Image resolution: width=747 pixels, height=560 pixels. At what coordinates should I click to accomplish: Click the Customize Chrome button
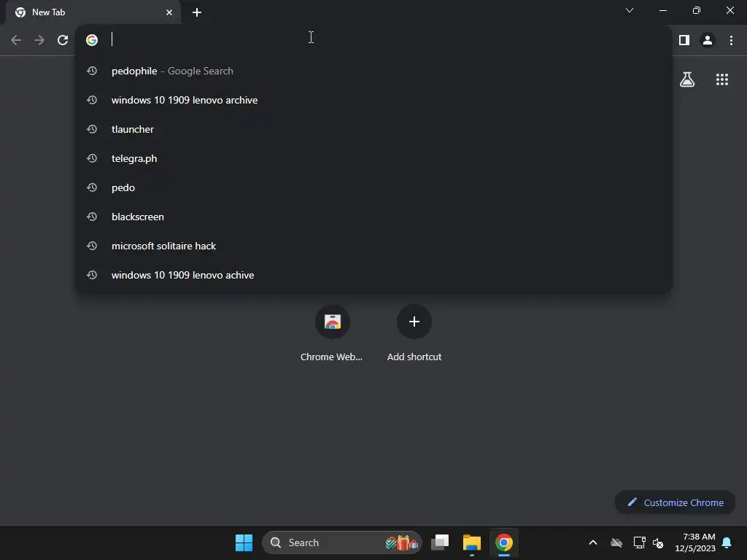pos(675,502)
